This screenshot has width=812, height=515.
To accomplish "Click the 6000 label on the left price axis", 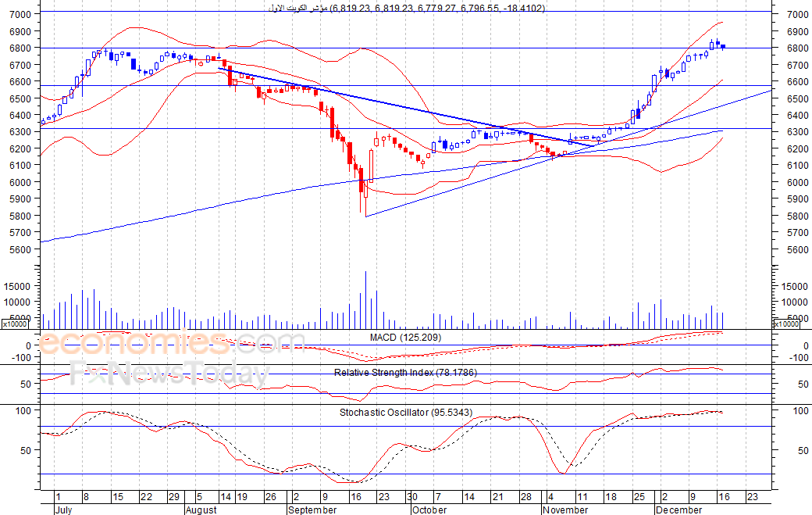I will [x=20, y=182].
